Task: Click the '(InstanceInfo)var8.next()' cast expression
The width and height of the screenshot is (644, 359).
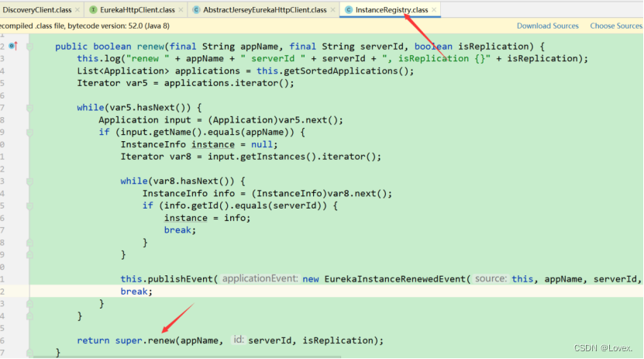Action: (x=321, y=194)
